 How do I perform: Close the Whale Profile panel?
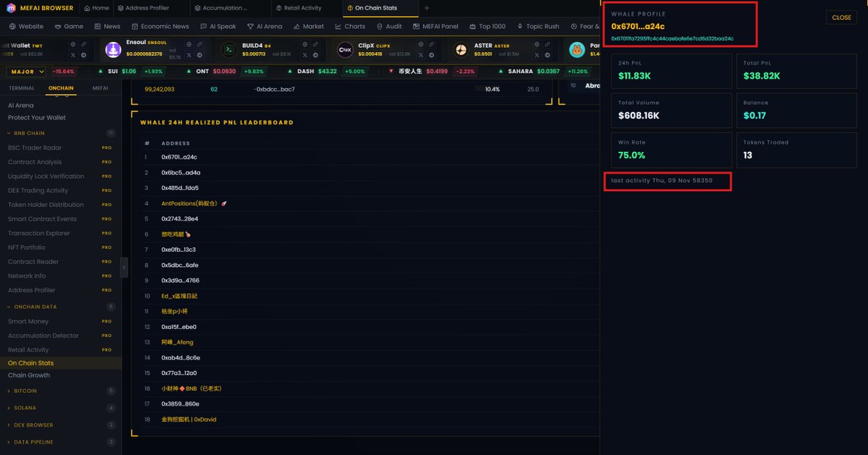click(841, 17)
